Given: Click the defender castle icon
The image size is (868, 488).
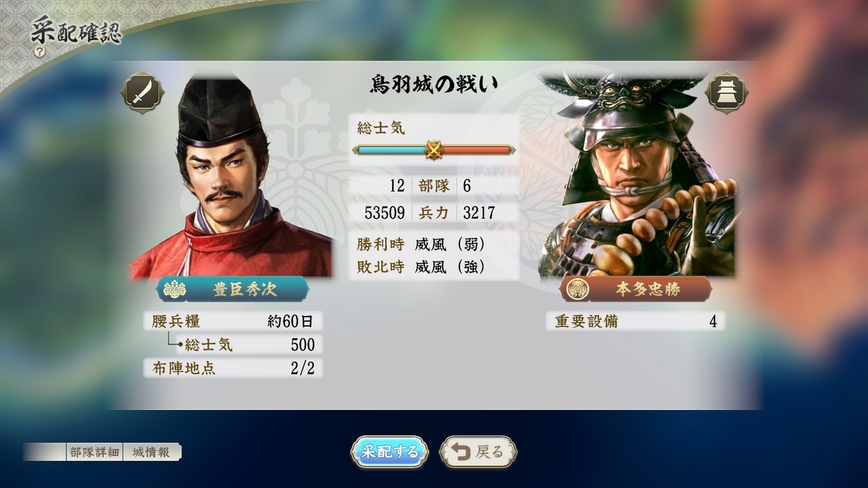Looking at the screenshot, I should [x=727, y=92].
